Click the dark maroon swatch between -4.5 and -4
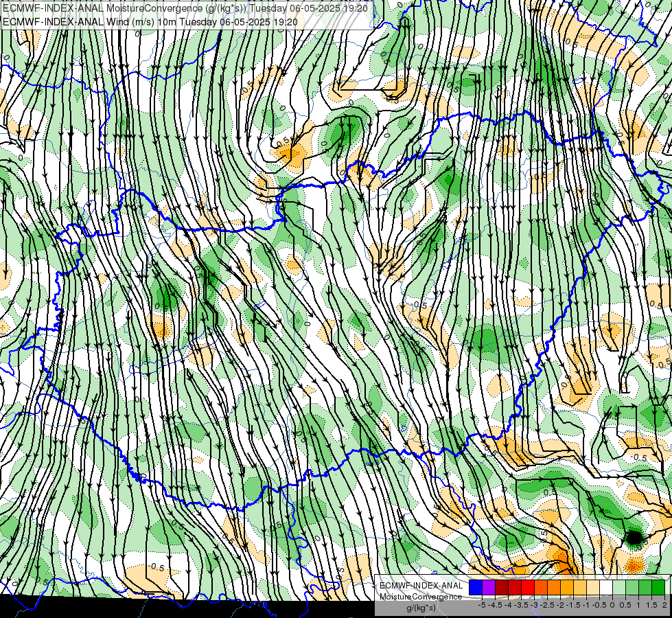Screen dimensions: 672x618 coord(502,587)
